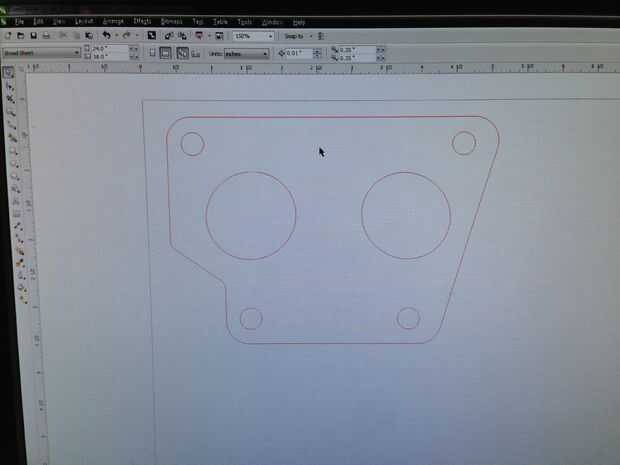Screen dimensions: 620x465
Task: Select the Smart Fill tool
Action: 13,138
